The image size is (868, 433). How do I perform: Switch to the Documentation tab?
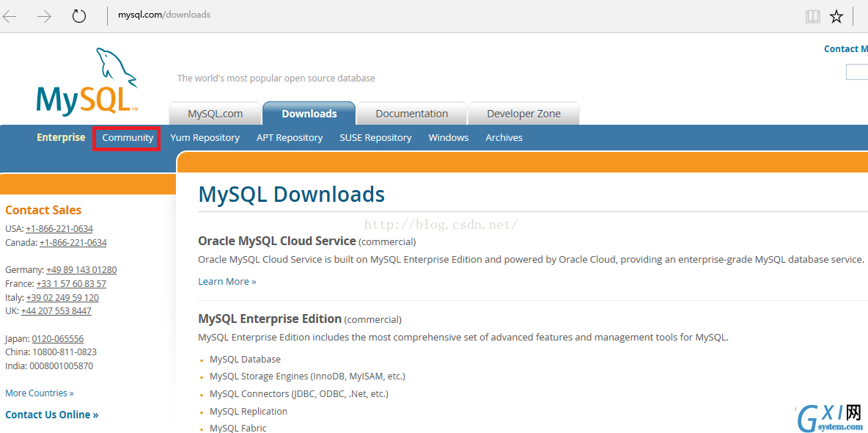411,114
